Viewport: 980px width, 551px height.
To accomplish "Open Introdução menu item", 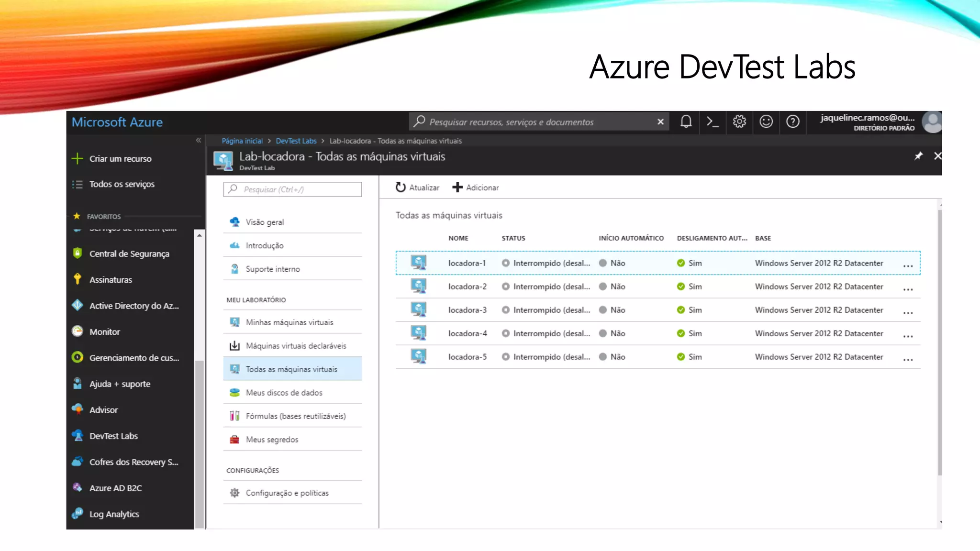I will 292,245.
